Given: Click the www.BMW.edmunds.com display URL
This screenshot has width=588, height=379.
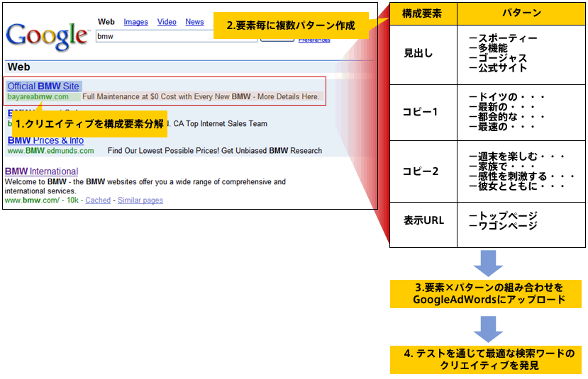Looking at the screenshot, I should tap(50, 151).
